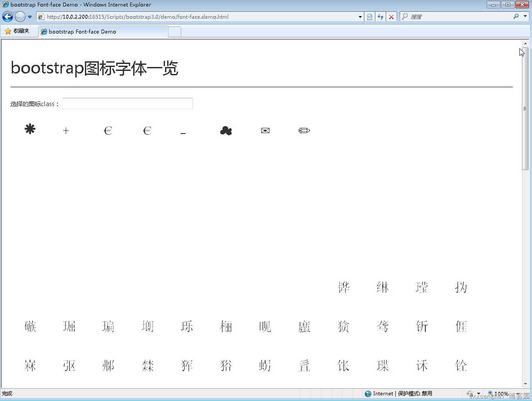Screen dimensions: 532x401
Task: Click the Internet zone globe icon
Action: coord(368,394)
